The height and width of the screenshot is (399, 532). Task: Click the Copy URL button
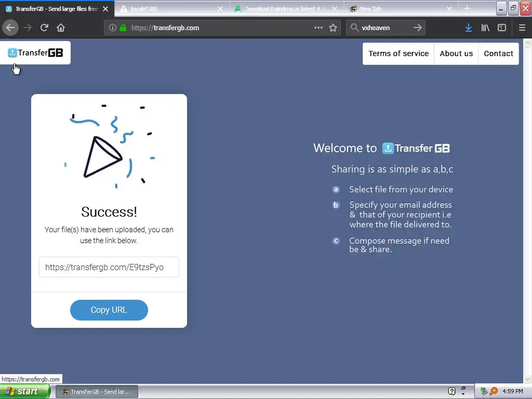(109, 310)
